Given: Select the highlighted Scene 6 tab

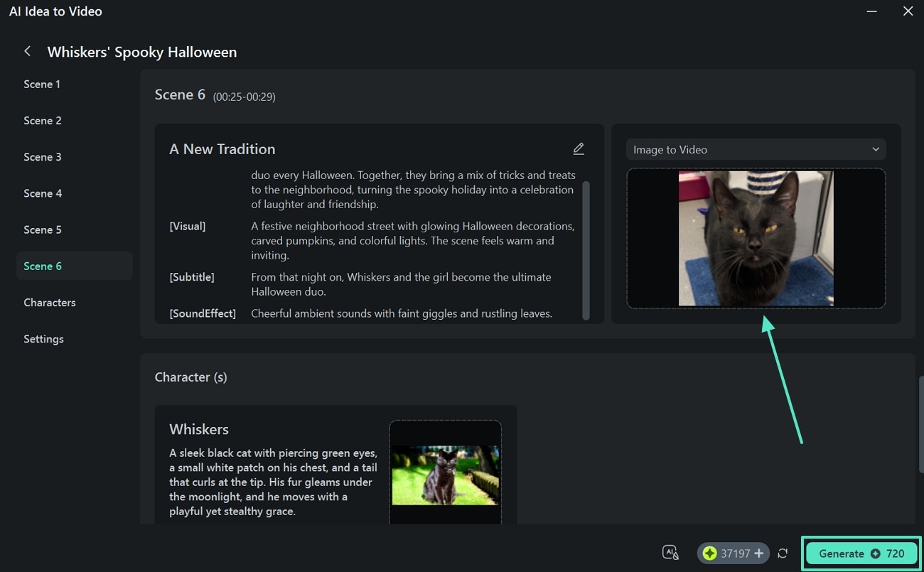Looking at the screenshot, I should pos(74,266).
